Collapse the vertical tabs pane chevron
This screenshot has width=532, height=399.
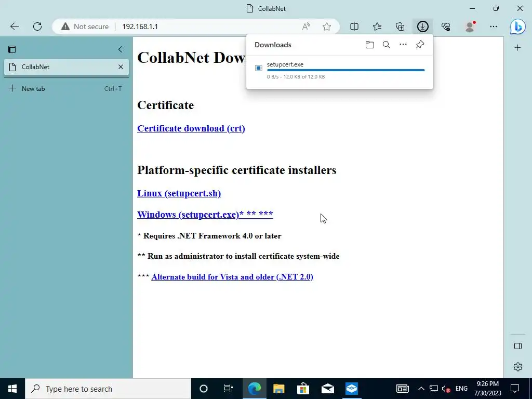(120, 49)
